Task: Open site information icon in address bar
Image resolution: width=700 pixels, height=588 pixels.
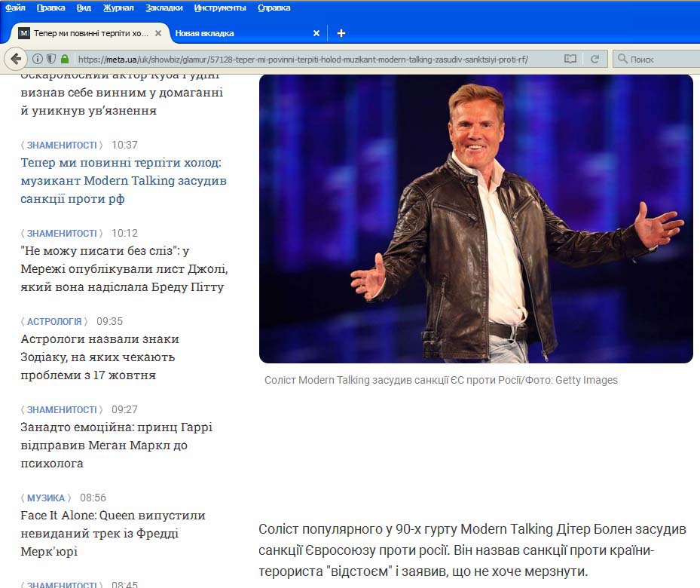Action: (38, 59)
